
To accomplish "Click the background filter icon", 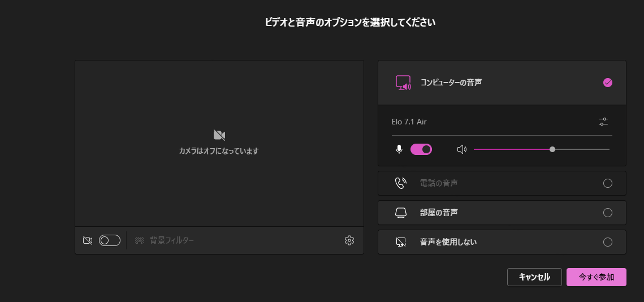I will [140, 240].
